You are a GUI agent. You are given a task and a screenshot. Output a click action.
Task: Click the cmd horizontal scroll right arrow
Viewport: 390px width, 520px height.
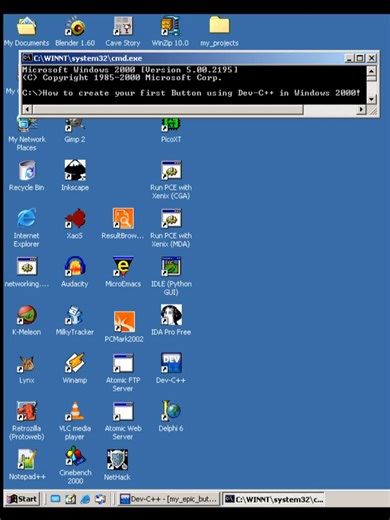pyautogui.click(x=361, y=109)
